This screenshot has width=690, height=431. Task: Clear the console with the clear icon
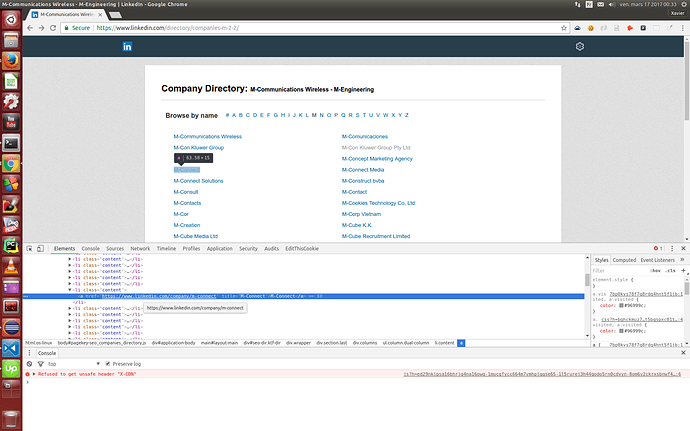[29, 364]
